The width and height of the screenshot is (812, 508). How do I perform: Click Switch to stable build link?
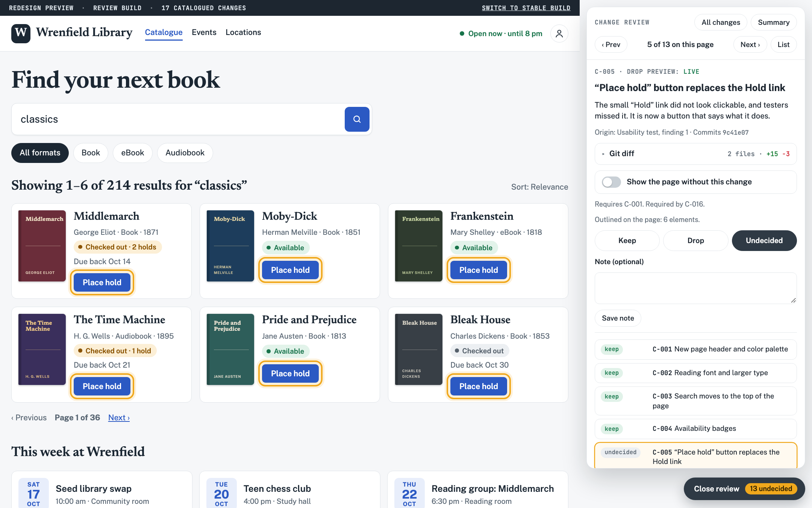(x=526, y=8)
